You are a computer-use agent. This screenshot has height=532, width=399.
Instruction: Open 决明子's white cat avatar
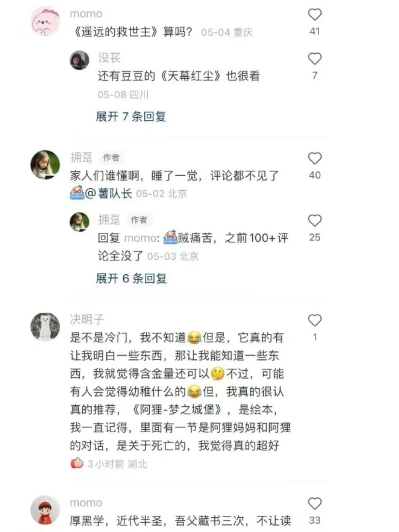coord(45,327)
